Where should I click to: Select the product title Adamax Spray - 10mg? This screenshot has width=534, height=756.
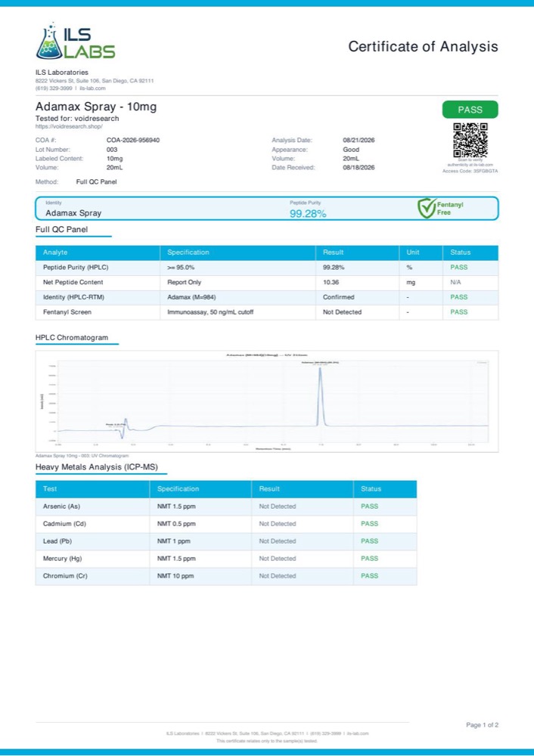coord(96,107)
